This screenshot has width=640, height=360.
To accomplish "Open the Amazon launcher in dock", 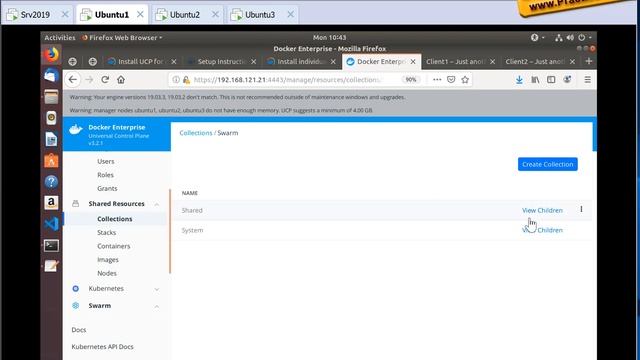I will (x=51, y=203).
